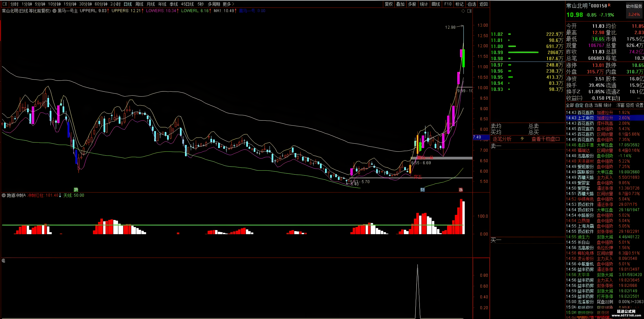Screen dimensions: 644x319
Task: Click the 跌 marker icon at chart bottom
Action: [x=76, y=190]
